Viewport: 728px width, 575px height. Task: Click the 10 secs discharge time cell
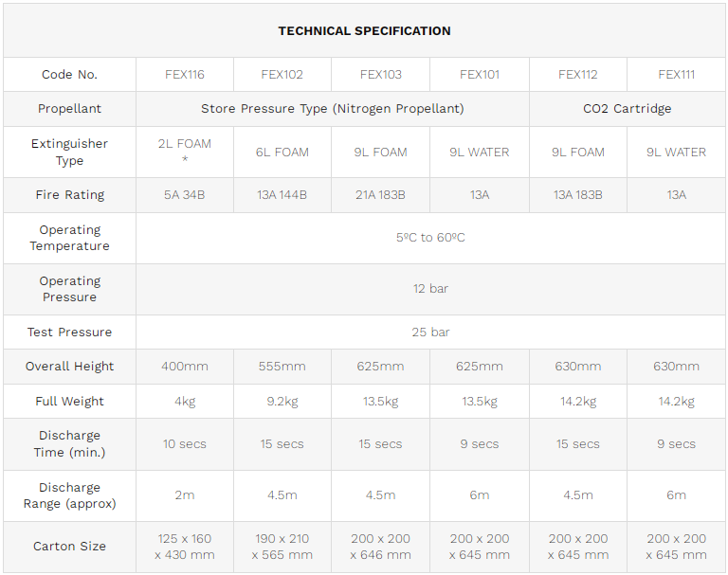pos(185,444)
